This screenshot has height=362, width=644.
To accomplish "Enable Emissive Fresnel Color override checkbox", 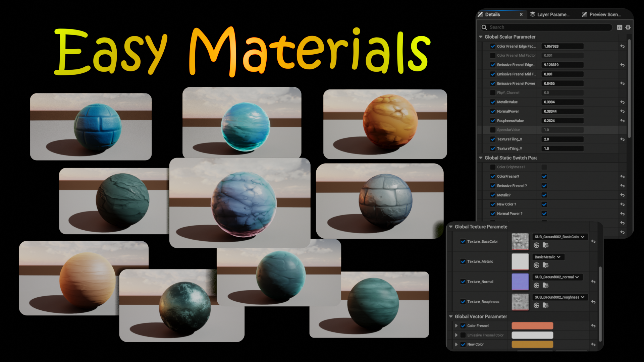I will pyautogui.click(x=463, y=335).
